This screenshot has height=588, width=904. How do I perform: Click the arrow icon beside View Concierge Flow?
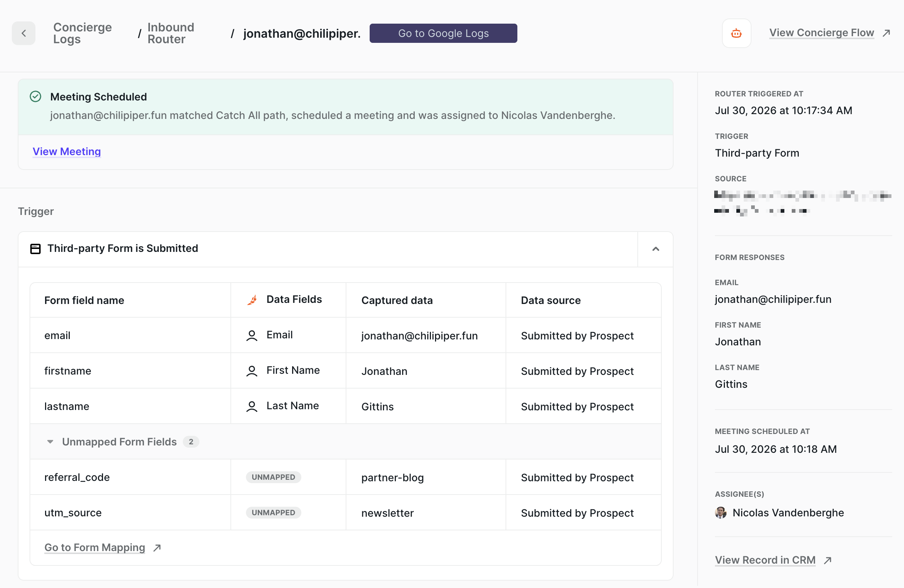click(887, 33)
